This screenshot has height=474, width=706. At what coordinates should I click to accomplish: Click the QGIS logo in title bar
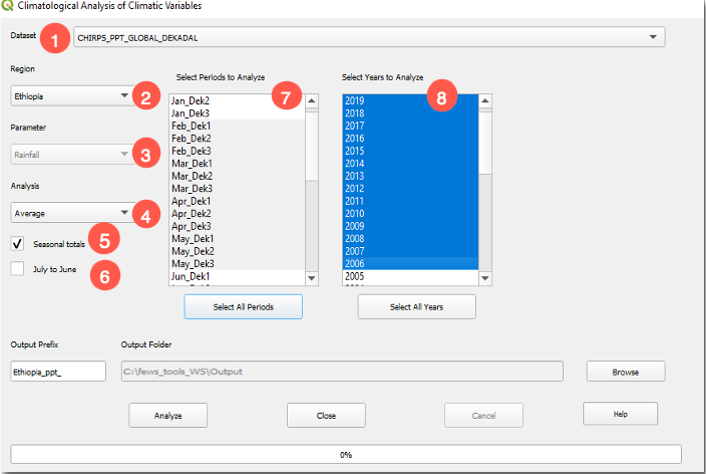[8, 6]
